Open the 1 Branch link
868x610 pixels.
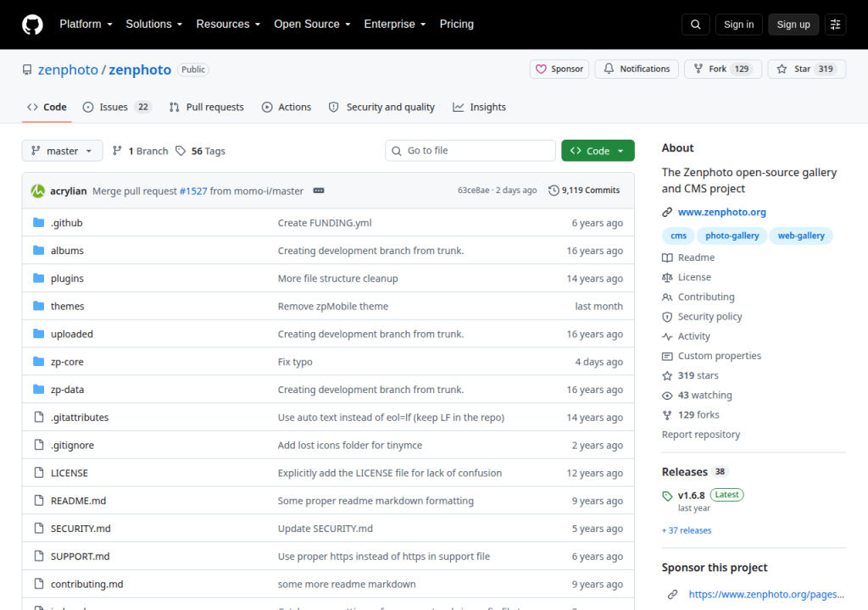pos(140,151)
